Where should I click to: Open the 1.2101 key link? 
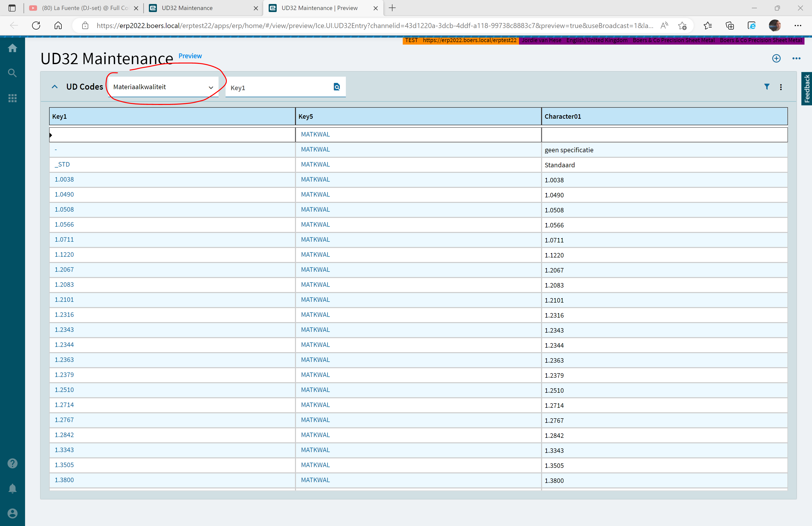tap(64, 300)
